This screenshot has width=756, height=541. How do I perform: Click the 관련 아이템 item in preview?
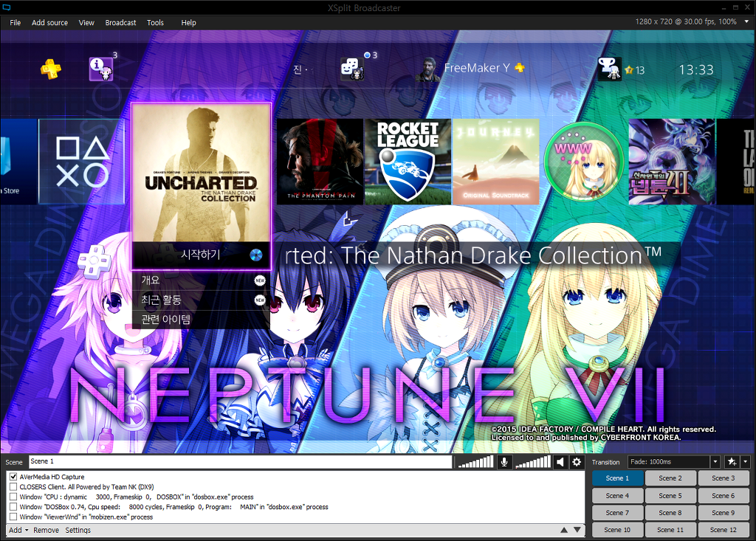click(x=201, y=319)
